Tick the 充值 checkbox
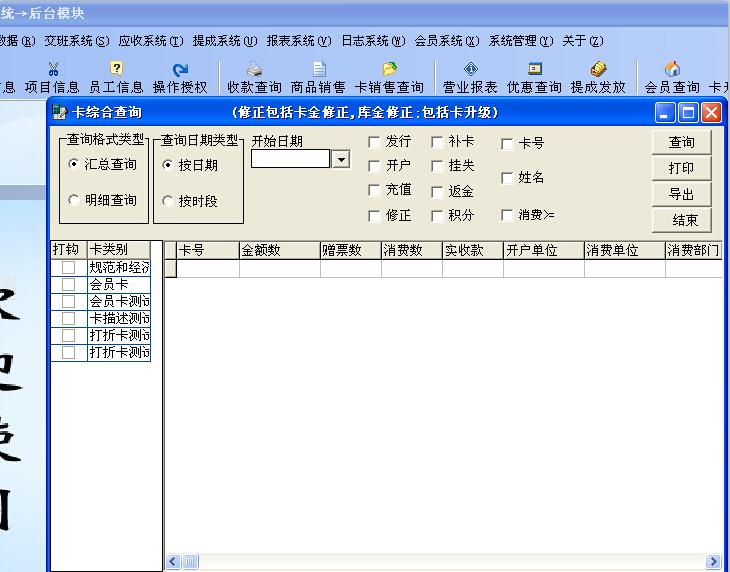This screenshot has width=730, height=572. point(374,190)
